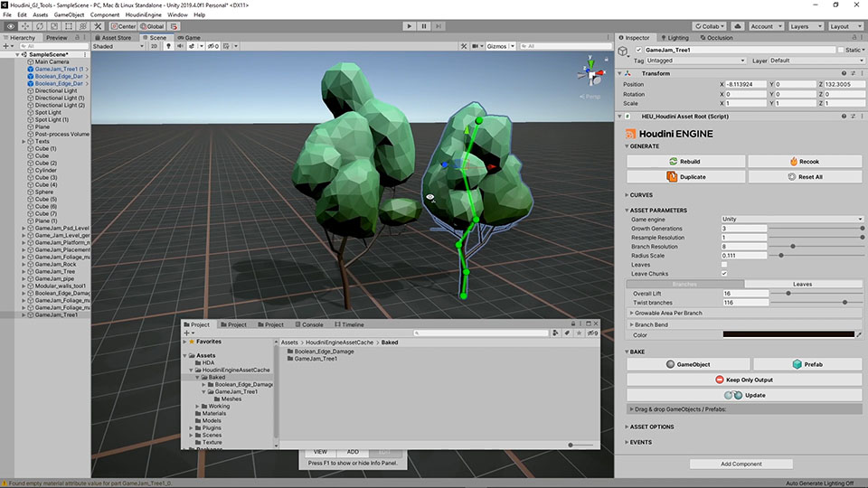Click the Step frame button

439,26
